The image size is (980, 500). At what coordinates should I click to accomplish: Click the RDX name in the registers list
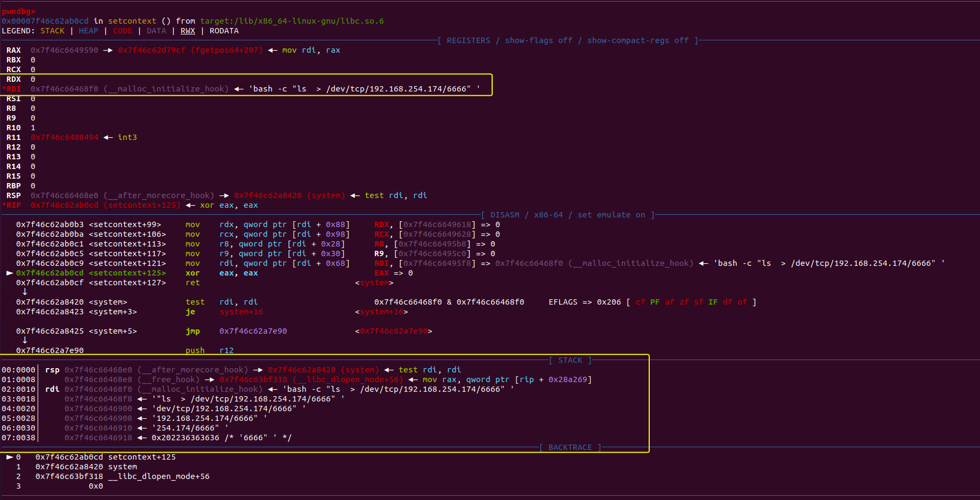[x=13, y=79]
